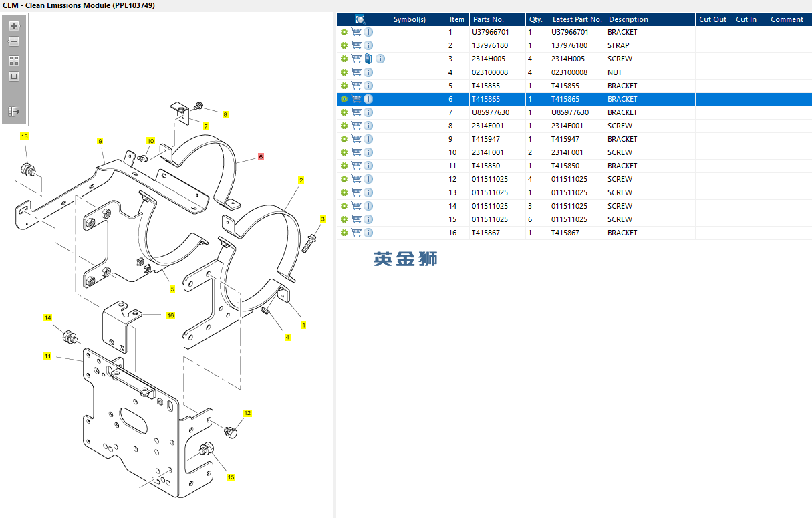This screenshot has width=812, height=518.
Task: Add strap 137976180 to cart
Action: (x=356, y=45)
